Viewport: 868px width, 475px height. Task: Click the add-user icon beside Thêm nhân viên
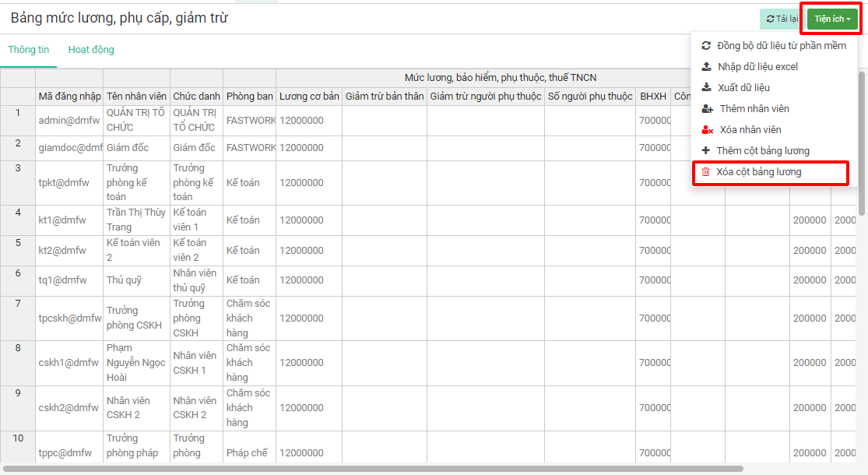coord(707,109)
